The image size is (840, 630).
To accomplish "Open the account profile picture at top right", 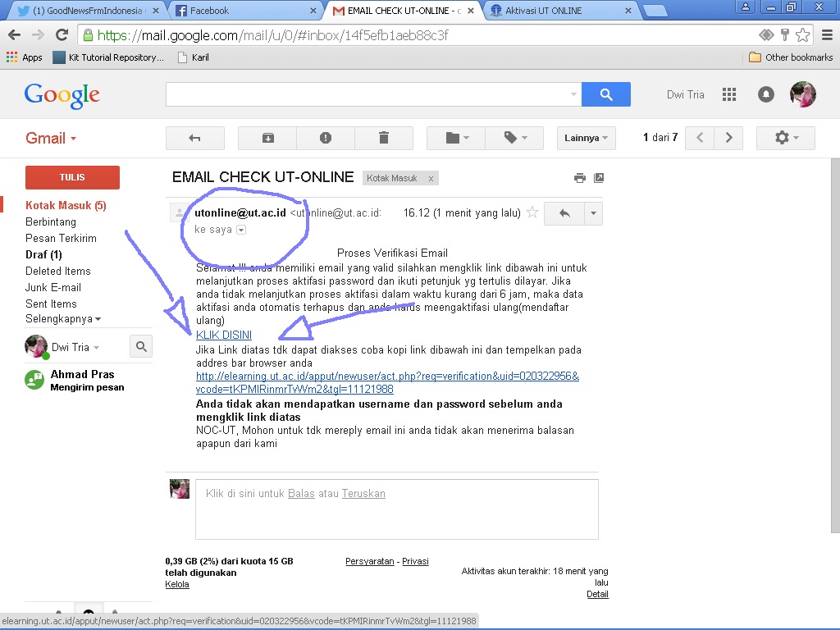I will (802, 94).
